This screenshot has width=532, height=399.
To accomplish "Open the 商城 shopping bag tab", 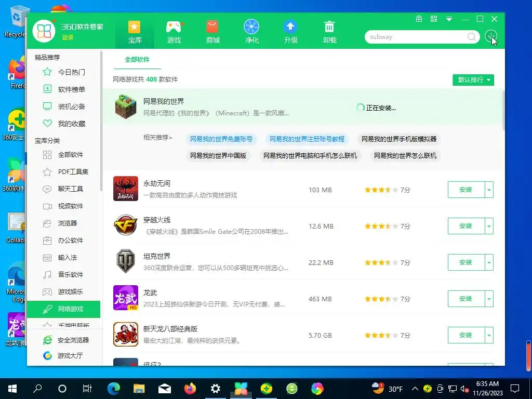I will click(212, 32).
